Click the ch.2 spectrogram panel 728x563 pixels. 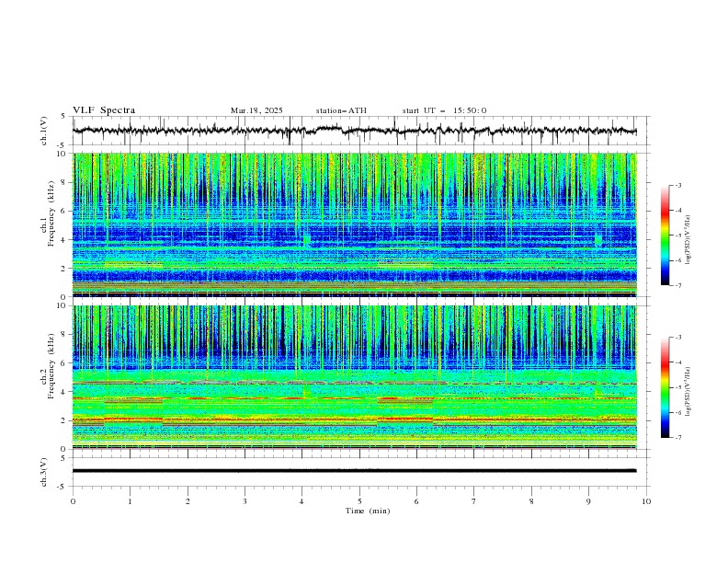[355, 377]
